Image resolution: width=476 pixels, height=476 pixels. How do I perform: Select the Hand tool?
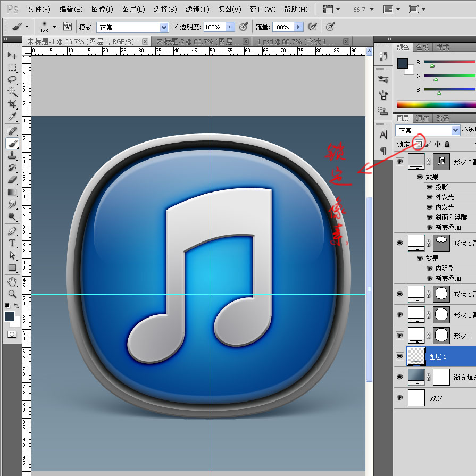12,281
